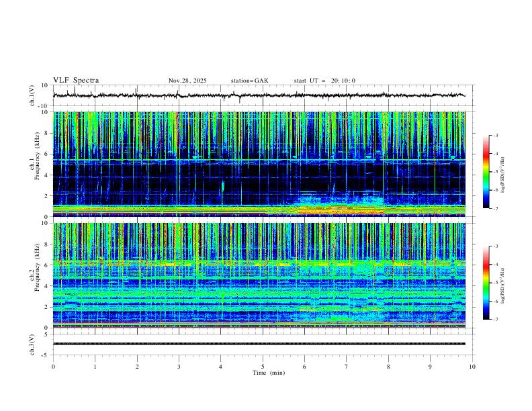
Task: Click the ch.3 black signal band
Action: click(259, 344)
